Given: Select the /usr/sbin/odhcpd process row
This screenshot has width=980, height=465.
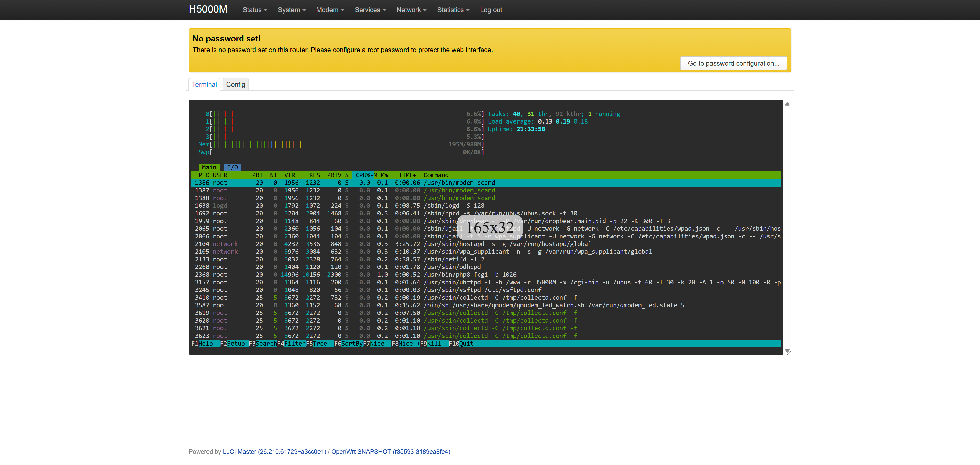Looking at the screenshot, I should [x=486, y=267].
